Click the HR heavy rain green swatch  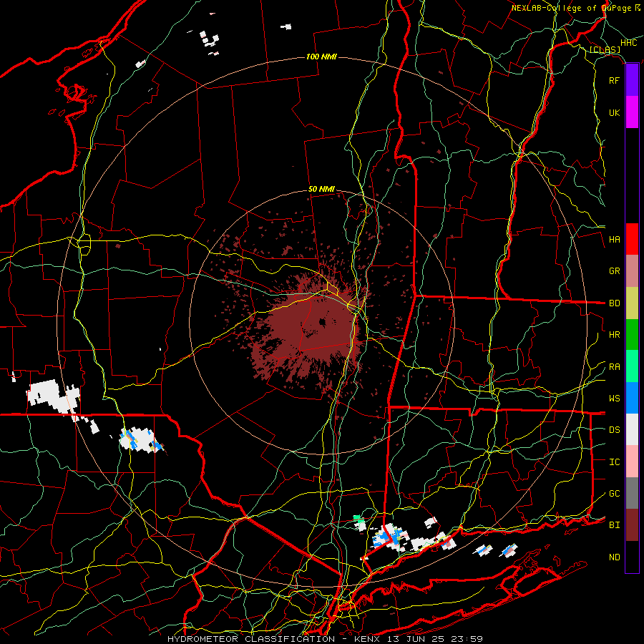coord(632,334)
